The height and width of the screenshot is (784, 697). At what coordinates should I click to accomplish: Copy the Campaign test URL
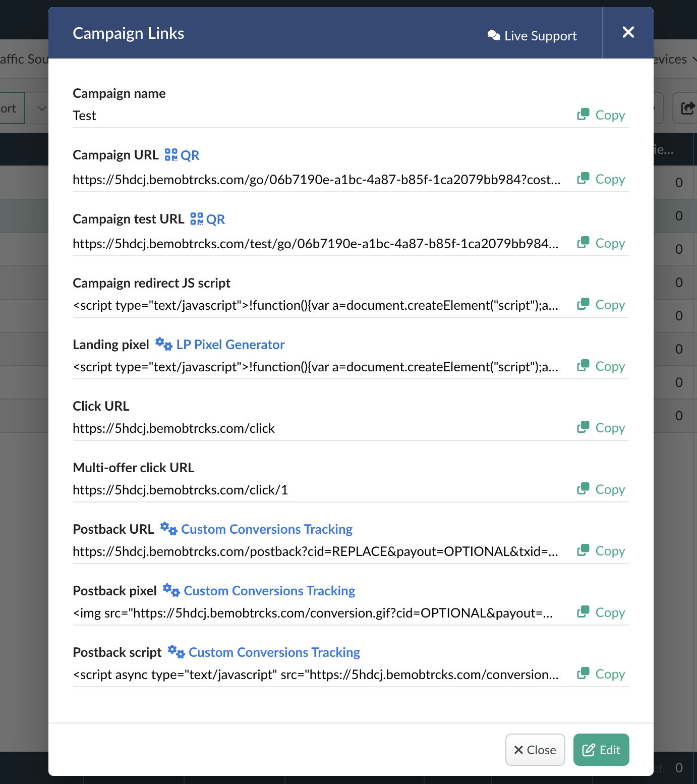(601, 243)
